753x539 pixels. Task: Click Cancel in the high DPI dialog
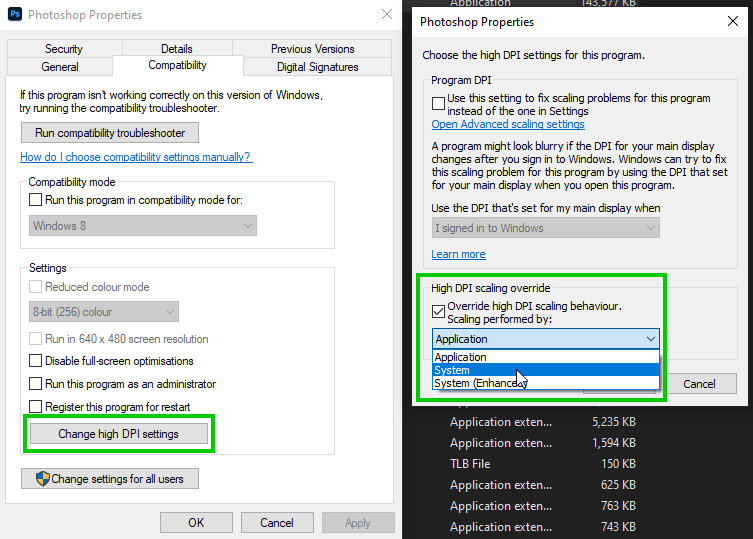click(699, 384)
